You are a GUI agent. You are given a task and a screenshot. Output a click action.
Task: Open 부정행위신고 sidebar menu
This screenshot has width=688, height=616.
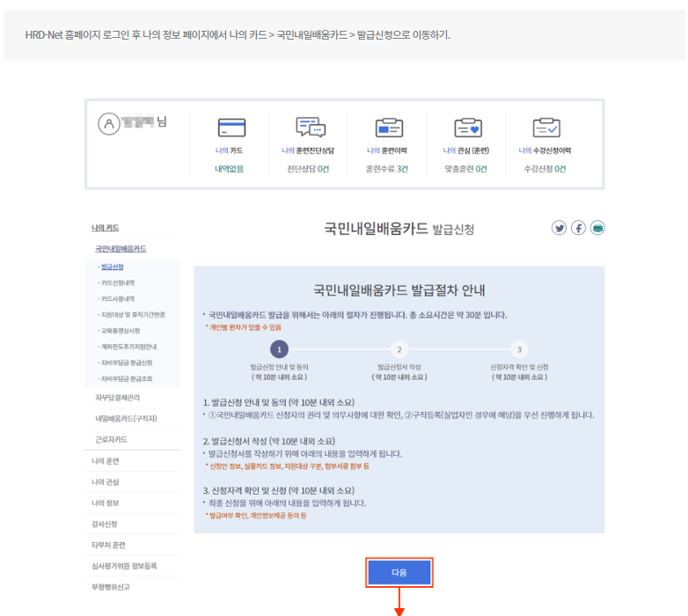click(x=111, y=588)
